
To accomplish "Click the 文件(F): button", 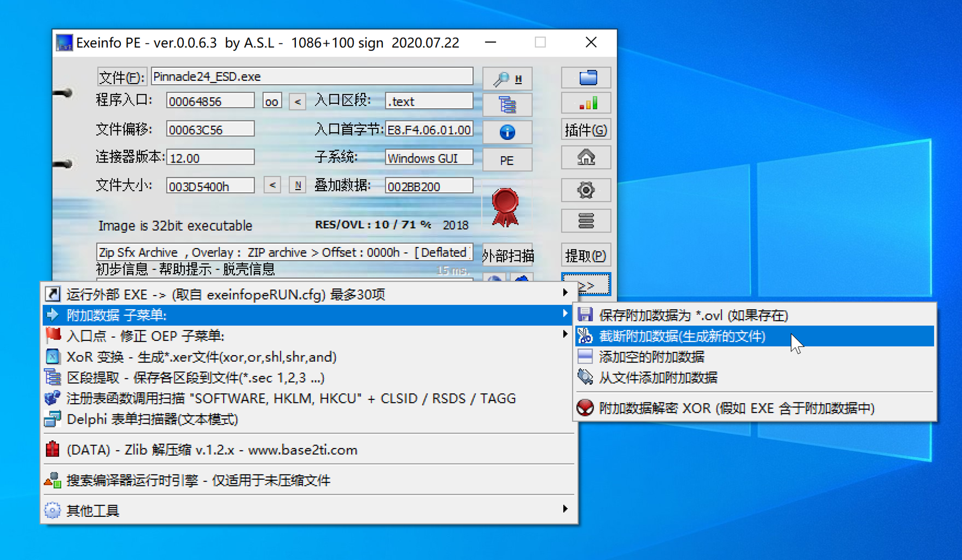I will tap(122, 77).
